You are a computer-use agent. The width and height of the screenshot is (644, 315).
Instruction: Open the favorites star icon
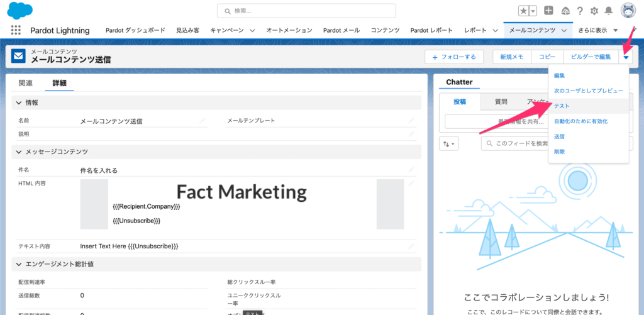(x=524, y=11)
